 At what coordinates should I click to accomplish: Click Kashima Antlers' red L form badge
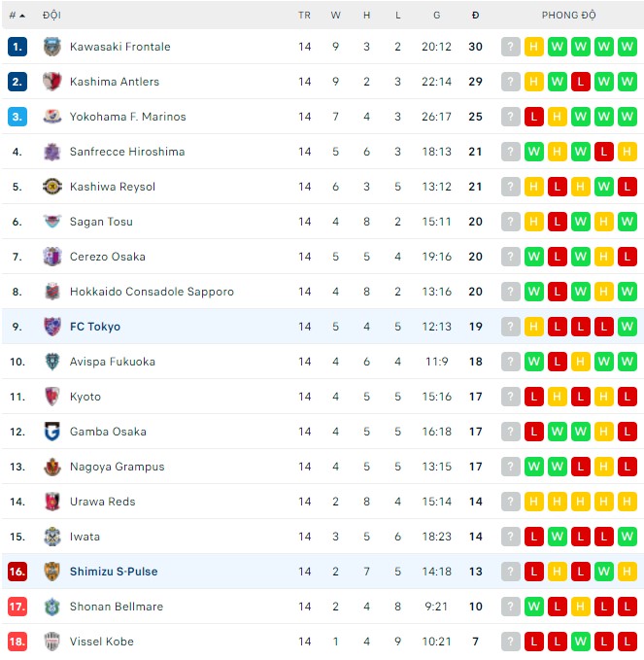pyautogui.click(x=581, y=82)
